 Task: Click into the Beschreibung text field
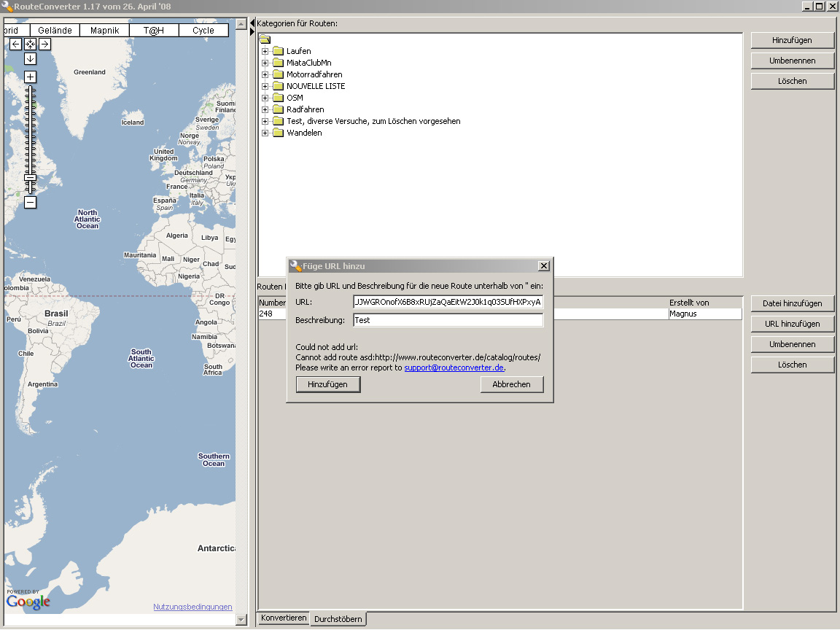click(x=448, y=320)
